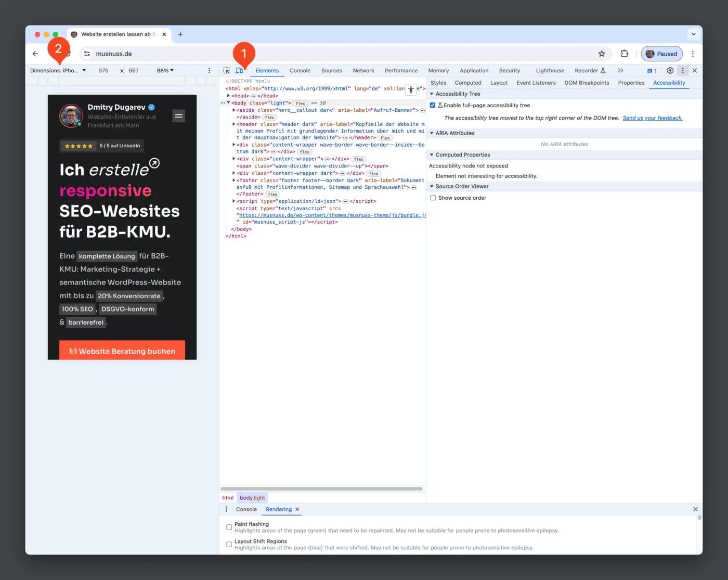Switch to the Console tab in top bar
Screen dimensions: 728x580
(300, 71)
